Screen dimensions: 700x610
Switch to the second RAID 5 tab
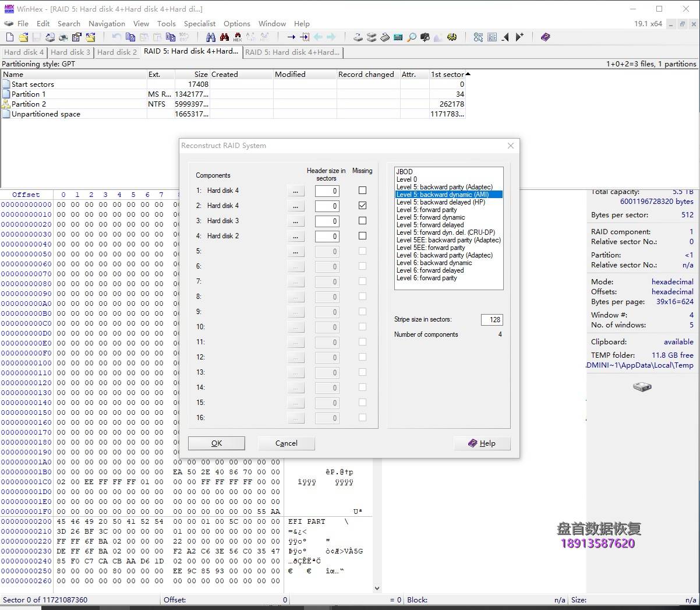coord(292,52)
